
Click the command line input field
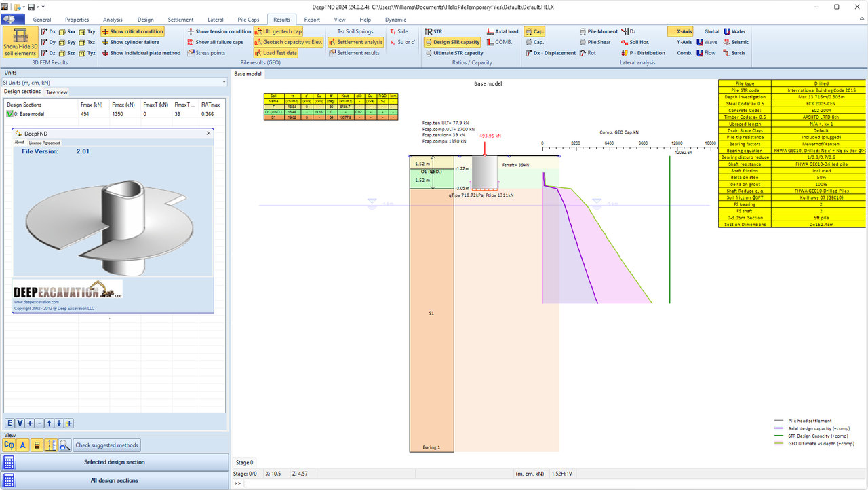[x=554, y=483]
